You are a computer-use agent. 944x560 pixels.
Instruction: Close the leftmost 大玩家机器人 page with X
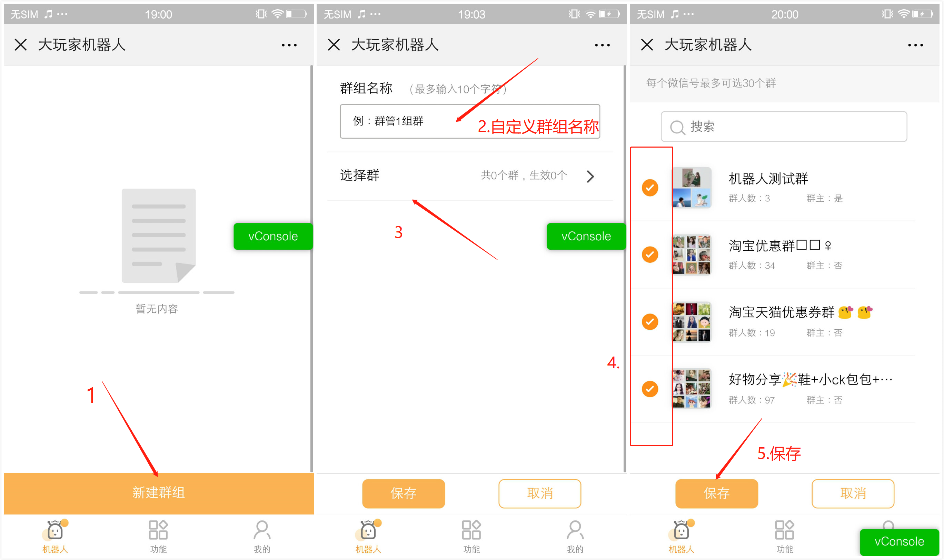(x=21, y=45)
